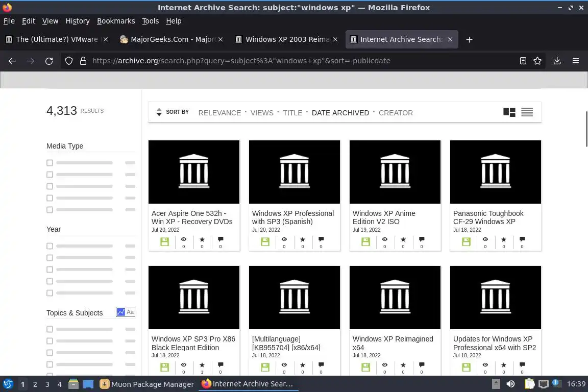Open Updates for Windows XP Professional x64 link
Screen dimensions: 588x392
[495, 343]
